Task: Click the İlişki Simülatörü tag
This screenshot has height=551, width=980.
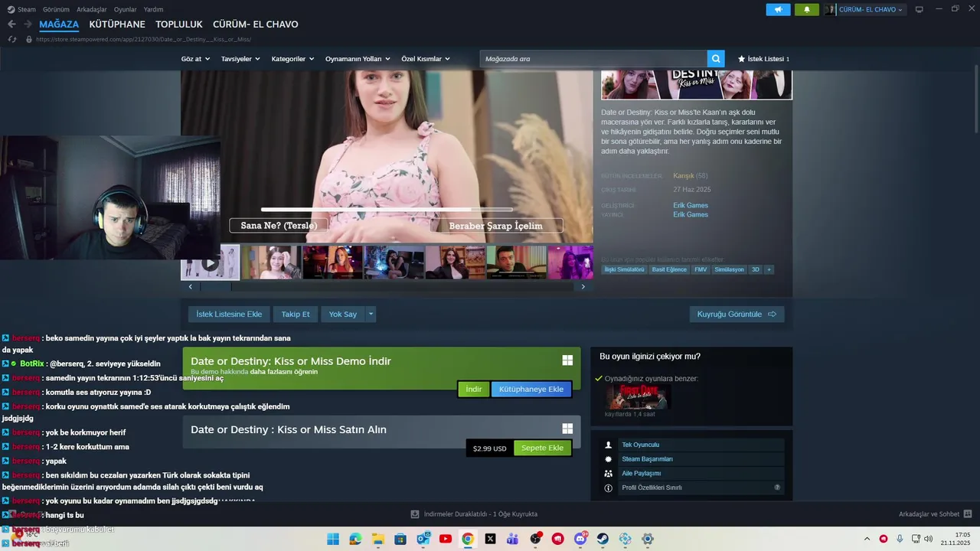Action: click(x=624, y=269)
